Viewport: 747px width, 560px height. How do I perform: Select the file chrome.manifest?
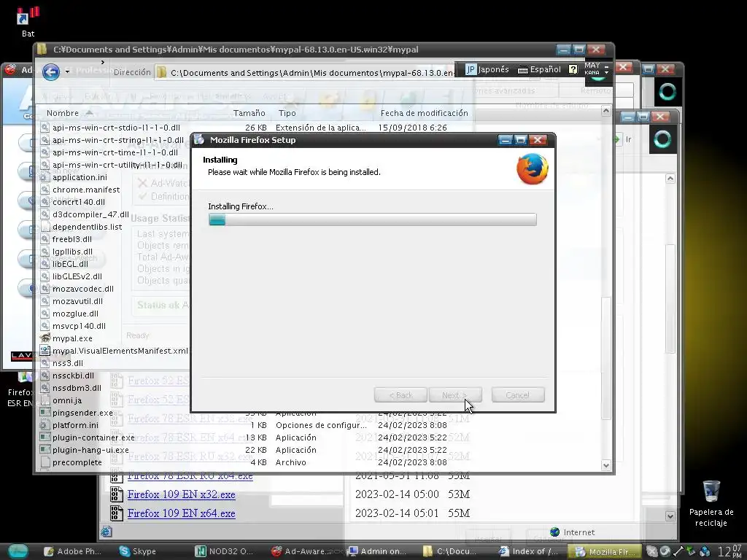pos(86,190)
